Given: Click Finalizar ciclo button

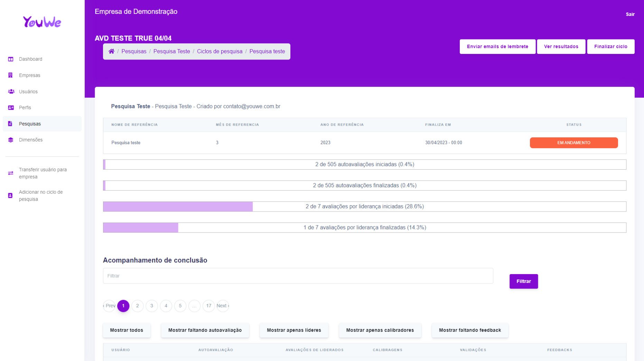Looking at the screenshot, I should tap(610, 47).
